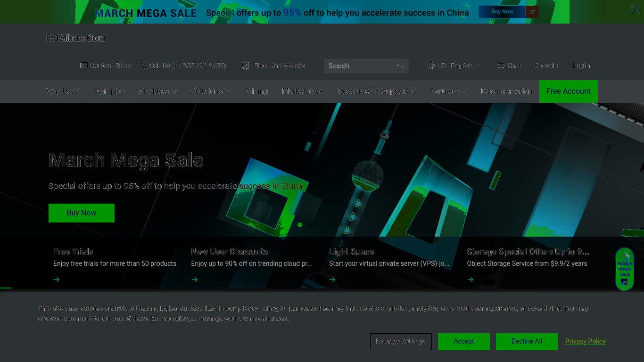
Task: Click the envelope icon beside Contact Sales
Action: pos(83,66)
